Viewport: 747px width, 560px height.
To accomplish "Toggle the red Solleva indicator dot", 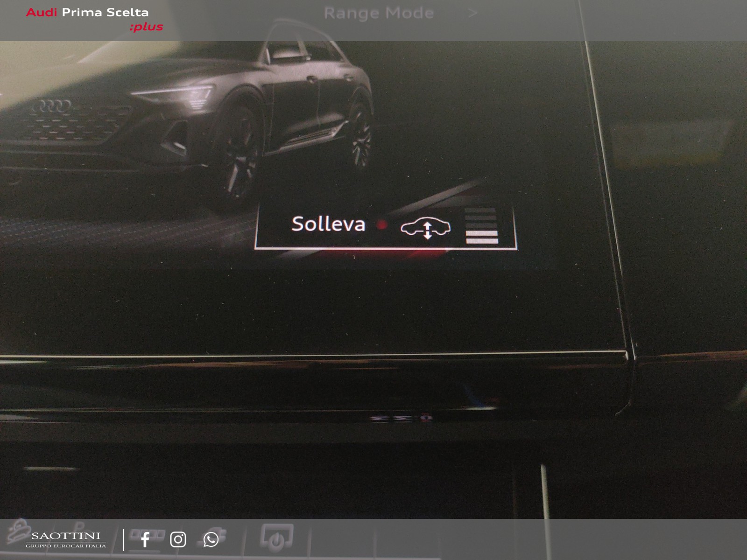I will click(x=382, y=225).
